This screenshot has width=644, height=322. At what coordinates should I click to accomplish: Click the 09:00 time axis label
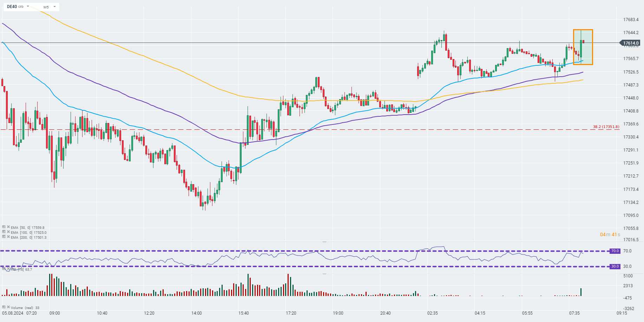pos(55,313)
